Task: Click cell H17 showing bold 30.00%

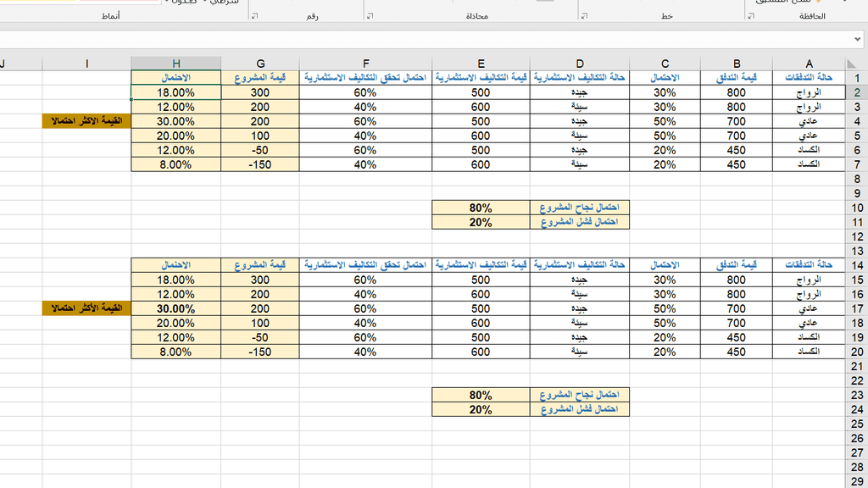Action: click(x=176, y=308)
